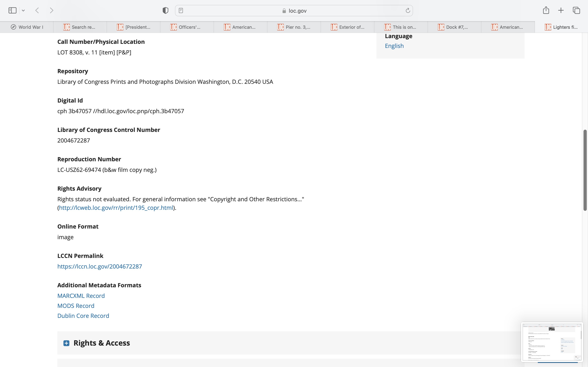Show the tab overview icon
This screenshot has width=588, height=367.
click(576, 10)
